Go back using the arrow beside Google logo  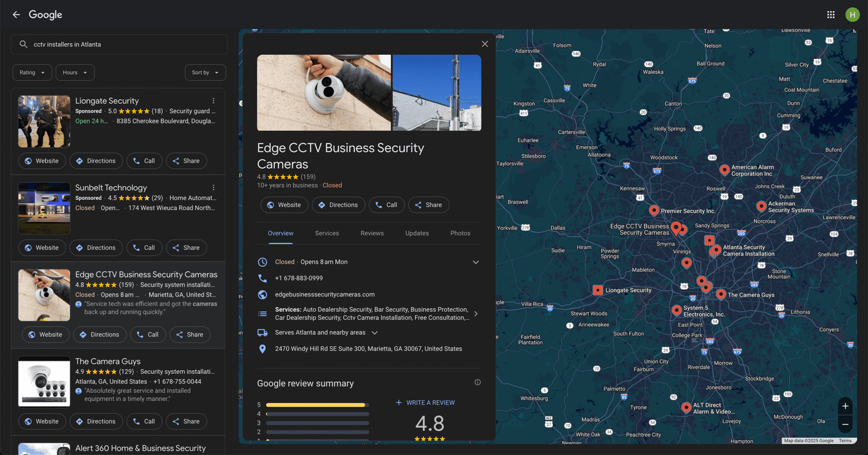pyautogui.click(x=16, y=15)
